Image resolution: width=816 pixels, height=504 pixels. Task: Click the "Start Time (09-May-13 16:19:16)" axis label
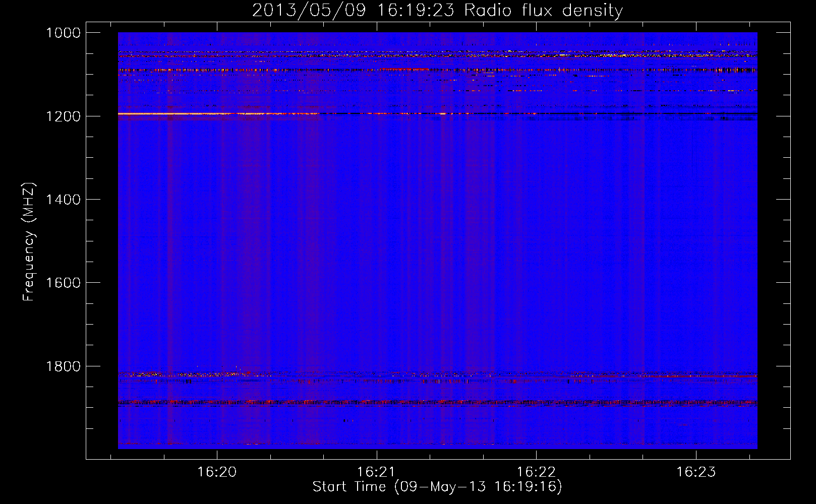(x=437, y=487)
